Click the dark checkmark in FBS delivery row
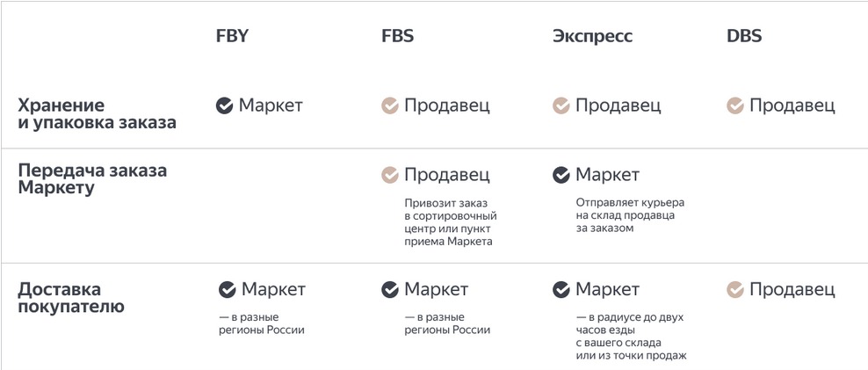Screen dimensions: 868x370 390,289
